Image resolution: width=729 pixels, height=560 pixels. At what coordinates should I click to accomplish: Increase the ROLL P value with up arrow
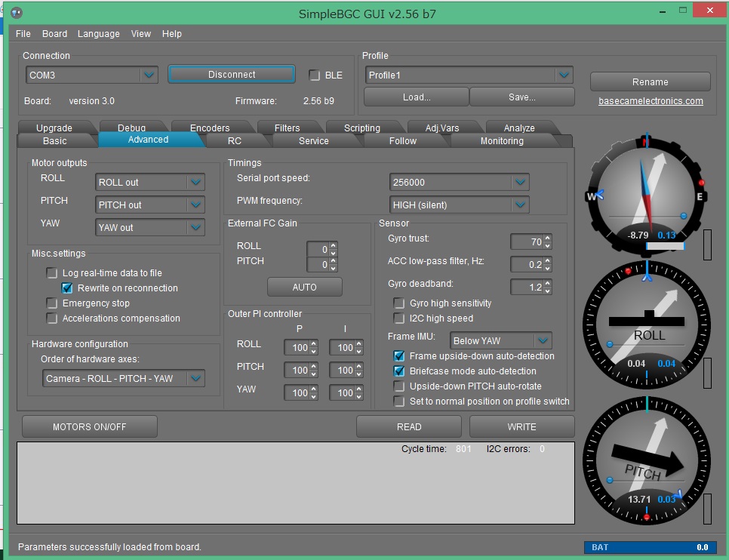314,344
